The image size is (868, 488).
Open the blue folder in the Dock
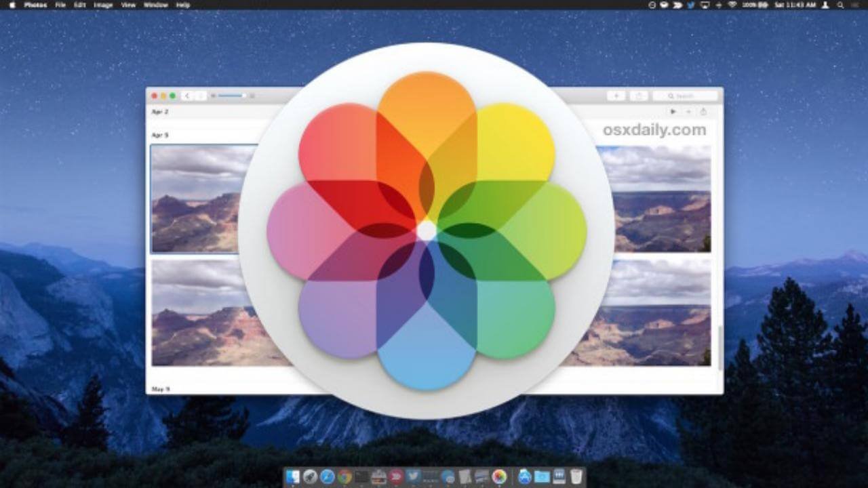[542, 476]
